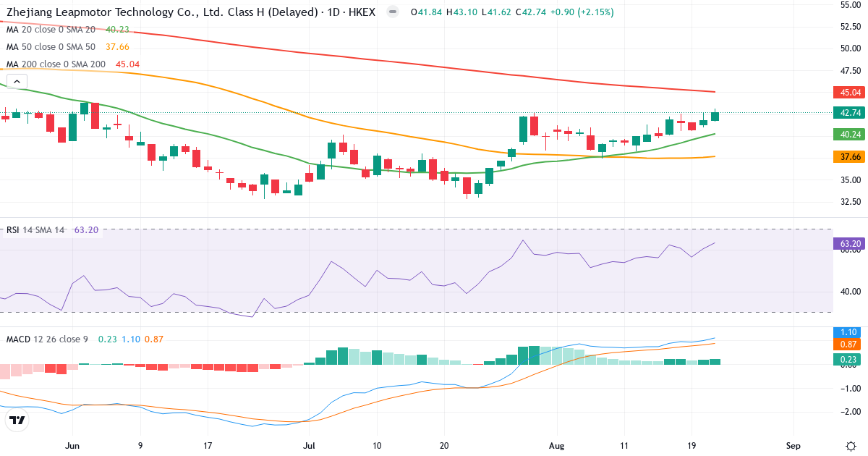This screenshot has width=868, height=456.
Task: Click the red 45.04 price axis label
Action: click(850, 92)
